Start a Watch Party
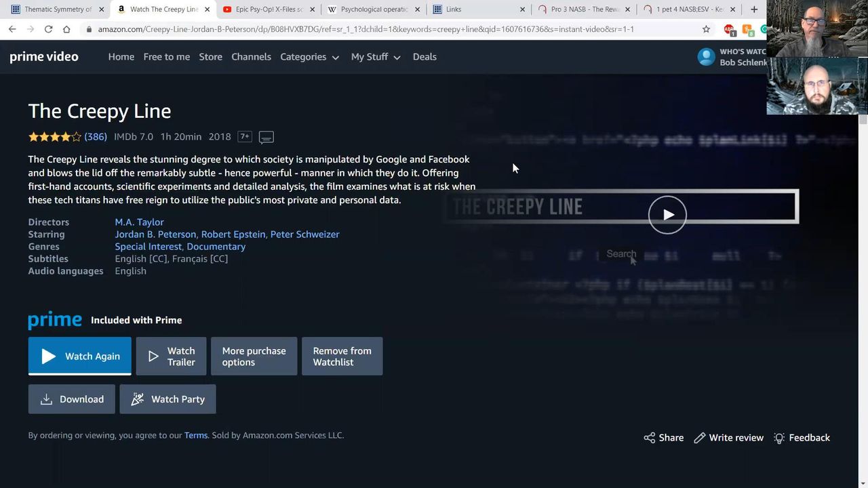The height and width of the screenshot is (488, 868). (167, 399)
